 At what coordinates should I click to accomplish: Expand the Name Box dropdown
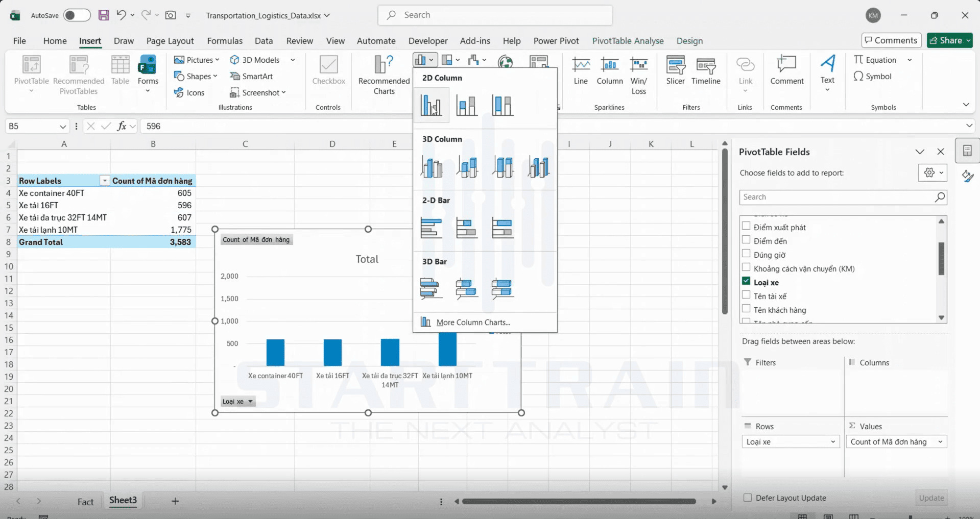[x=63, y=126]
